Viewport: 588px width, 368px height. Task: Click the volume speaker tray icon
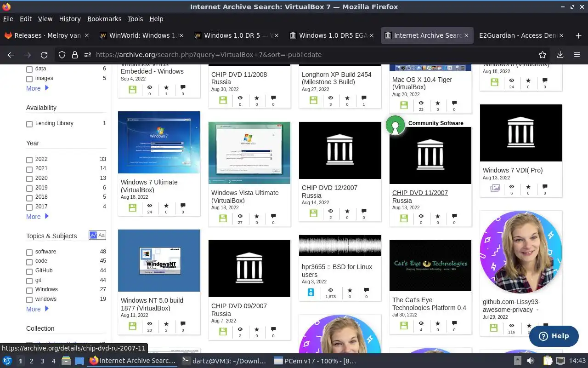tap(531, 361)
